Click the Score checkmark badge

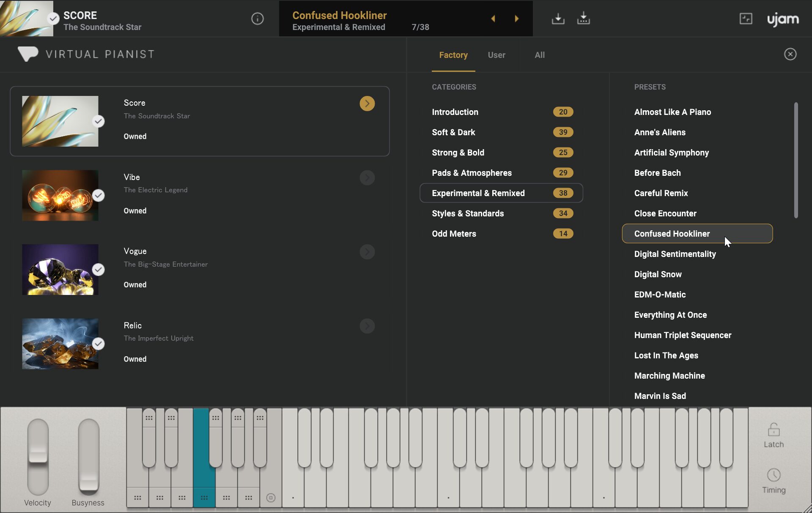pyautogui.click(x=98, y=121)
